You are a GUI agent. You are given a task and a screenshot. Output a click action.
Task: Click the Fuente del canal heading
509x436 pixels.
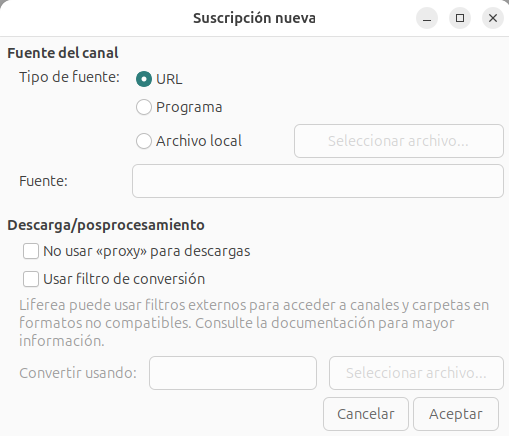tap(63, 53)
